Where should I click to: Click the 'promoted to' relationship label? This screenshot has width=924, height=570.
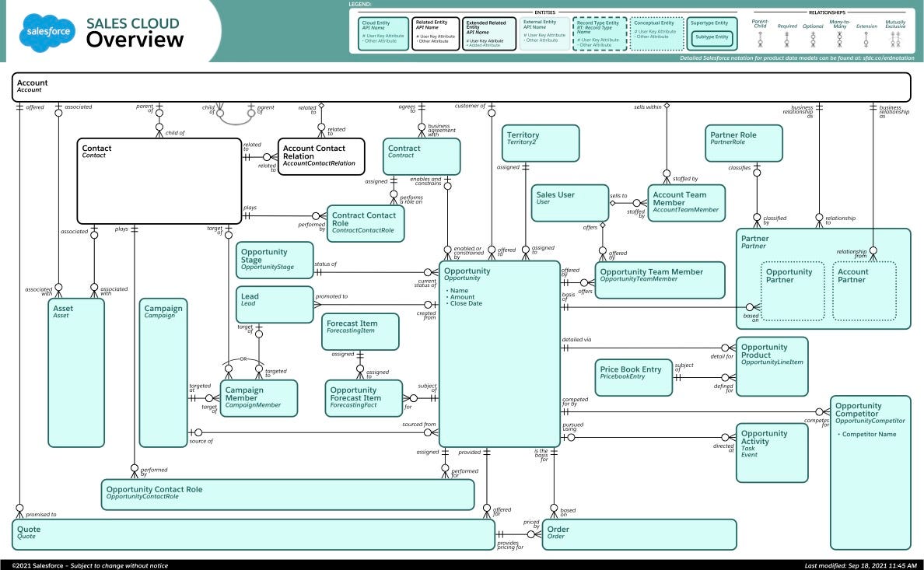click(332, 296)
